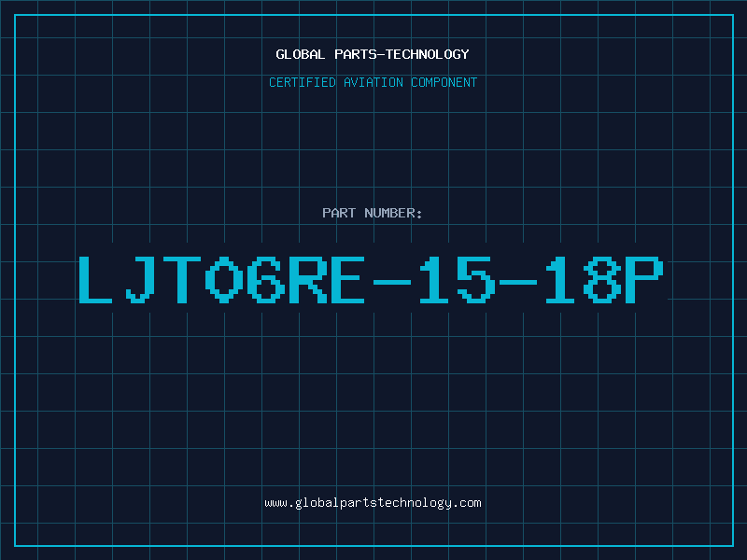This screenshot has height=560, width=747.
Task: Click the GLOBAL word in header title
Action: [x=301, y=54]
